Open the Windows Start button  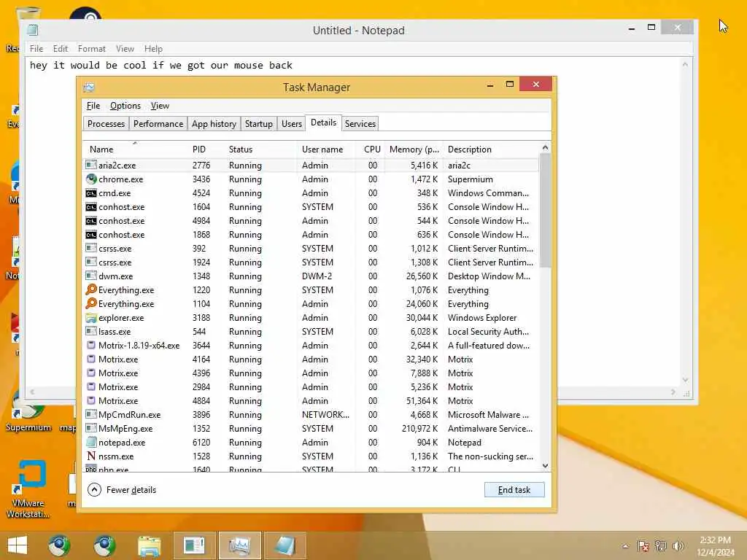18,545
